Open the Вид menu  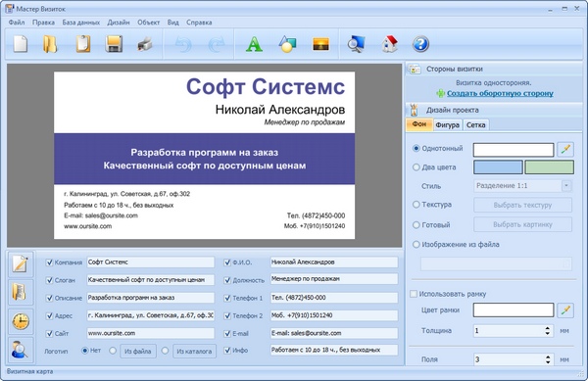point(172,23)
